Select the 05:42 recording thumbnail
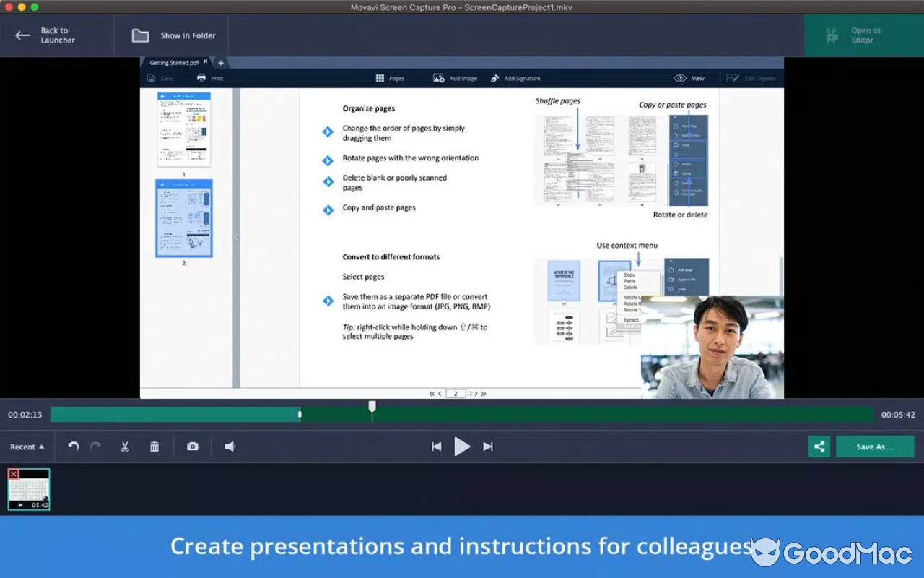Image resolution: width=924 pixels, height=578 pixels. point(29,489)
